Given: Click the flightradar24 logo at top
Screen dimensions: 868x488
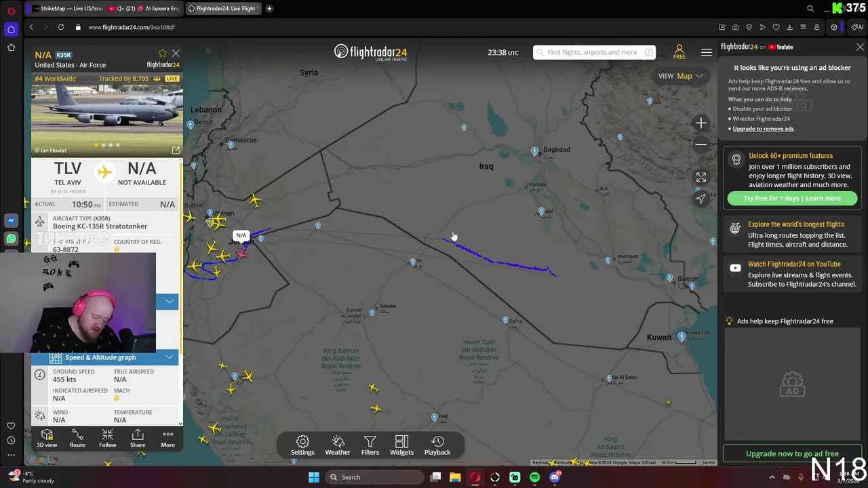Looking at the screenshot, I should coord(370,52).
